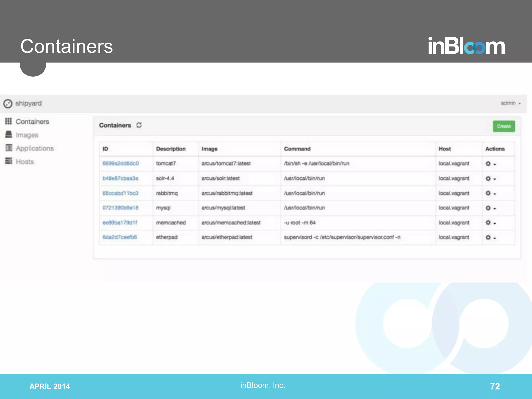Open actions menu for memcached container

coord(491,223)
